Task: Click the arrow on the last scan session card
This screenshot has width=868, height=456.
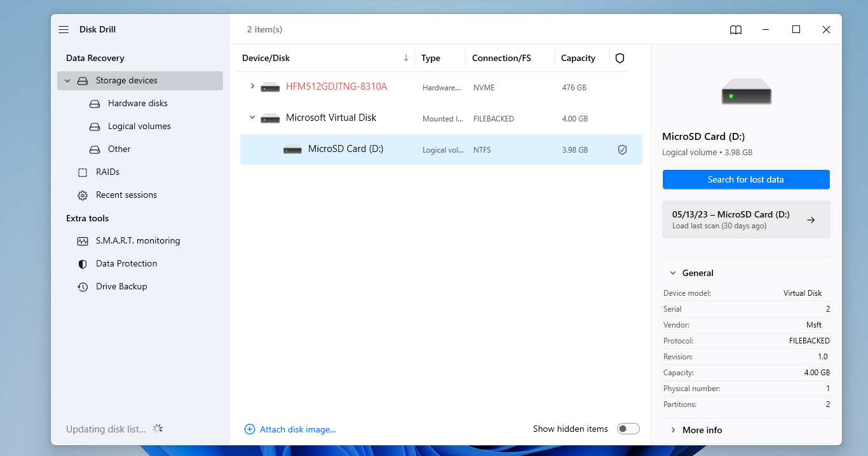Action: coord(811,220)
